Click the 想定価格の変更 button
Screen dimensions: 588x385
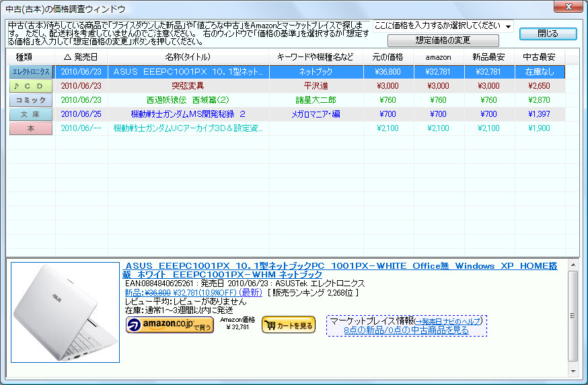tap(443, 40)
